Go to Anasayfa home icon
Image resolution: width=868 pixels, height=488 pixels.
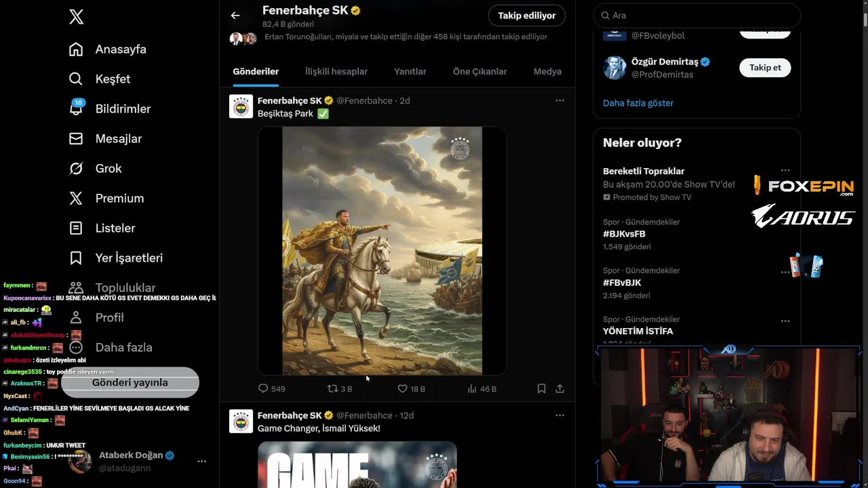pyautogui.click(x=76, y=49)
